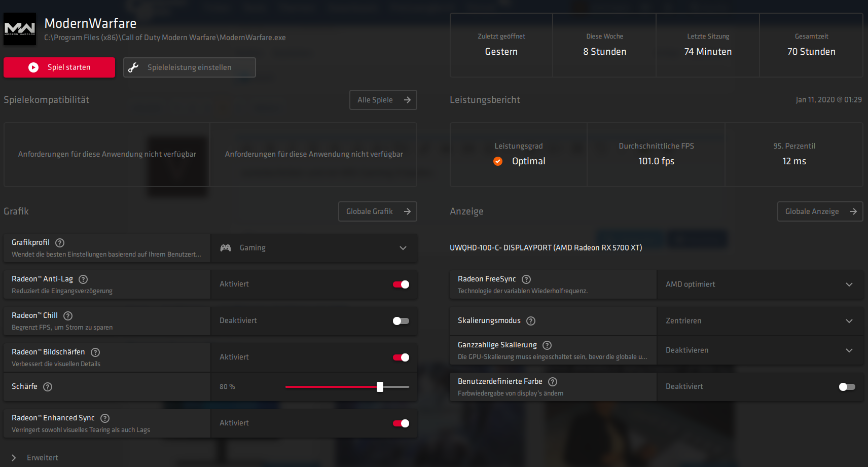Open help icon next to Radeon Chill
868x467 pixels.
[x=68, y=316]
